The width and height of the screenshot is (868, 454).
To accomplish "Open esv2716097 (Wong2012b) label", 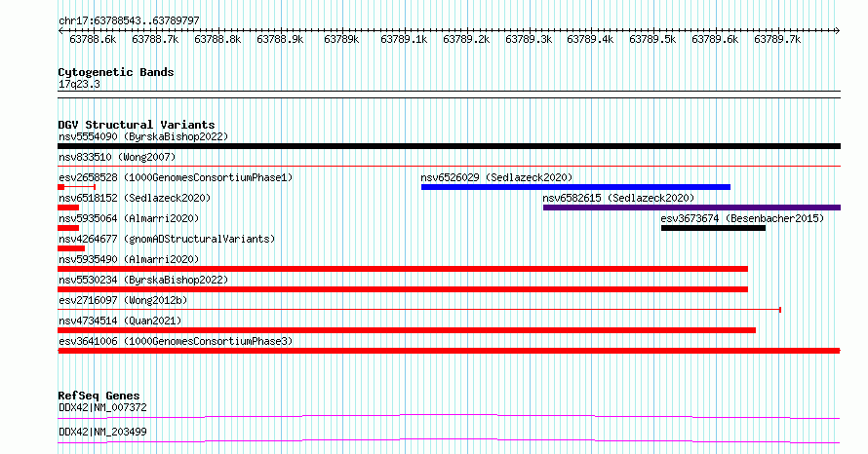I will (x=123, y=300).
